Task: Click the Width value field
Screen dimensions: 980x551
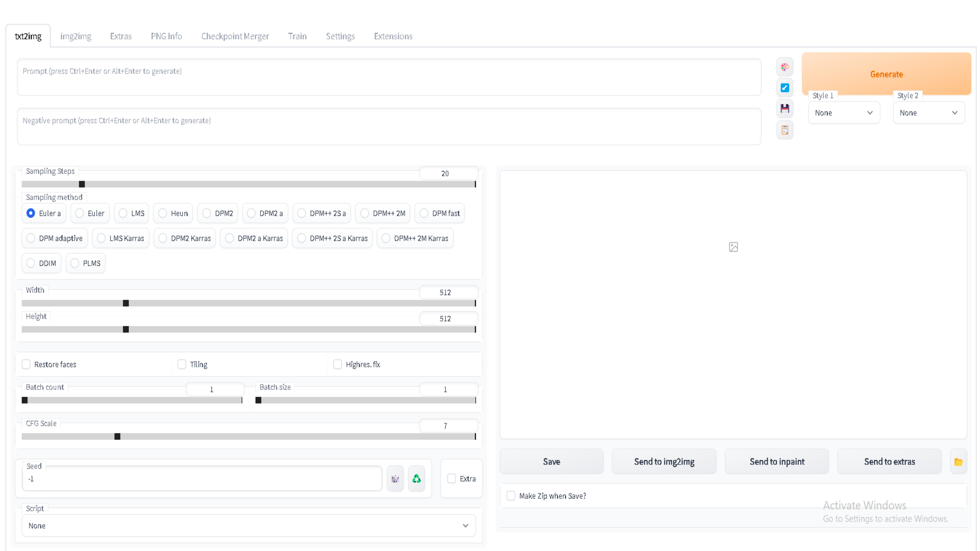Action: click(448, 292)
